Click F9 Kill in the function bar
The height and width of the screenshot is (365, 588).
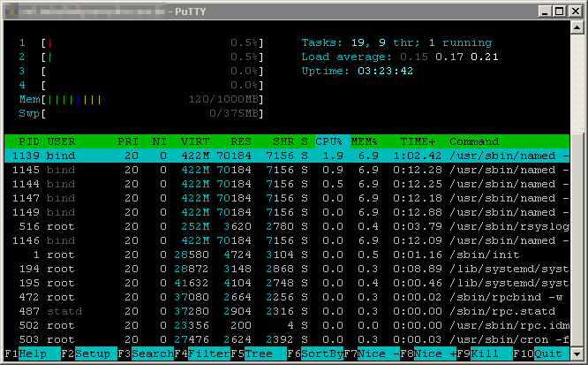point(485,354)
